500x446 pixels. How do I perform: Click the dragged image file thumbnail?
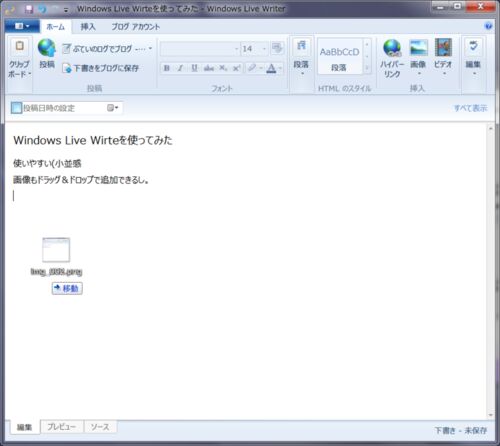coord(56,250)
